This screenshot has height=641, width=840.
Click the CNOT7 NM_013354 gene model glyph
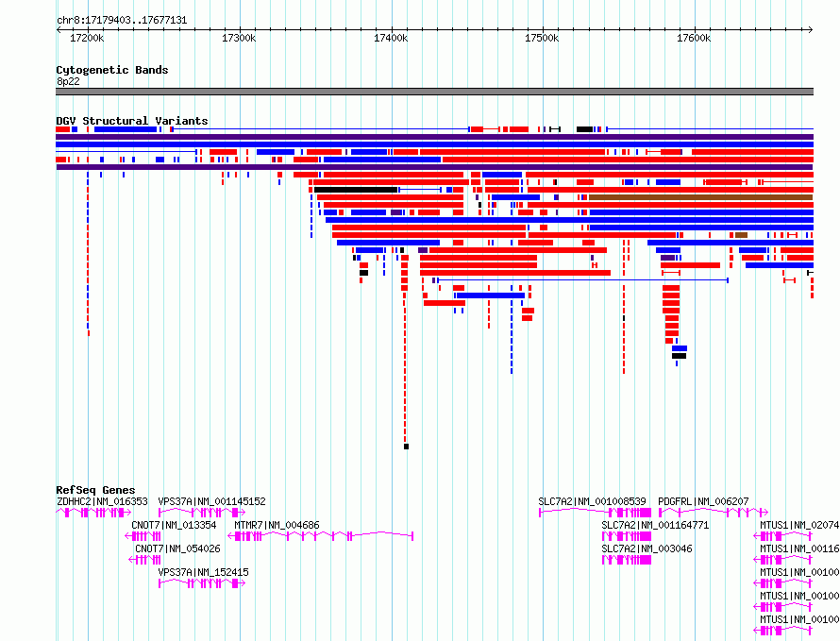143,536
